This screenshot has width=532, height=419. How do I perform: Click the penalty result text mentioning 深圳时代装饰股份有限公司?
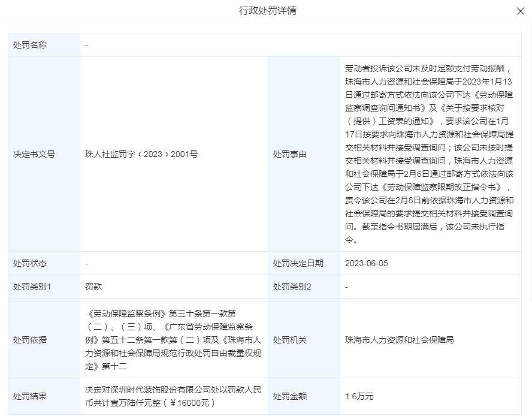click(173, 396)
